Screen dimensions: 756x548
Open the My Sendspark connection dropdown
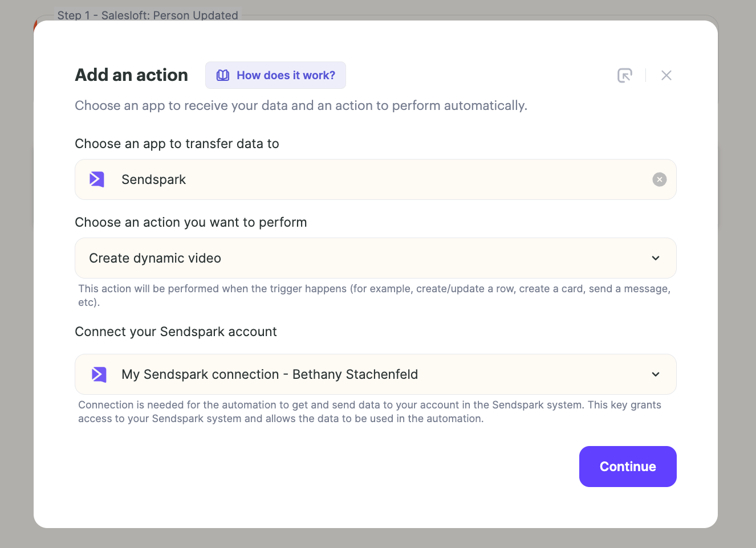(x=376, y=374)
